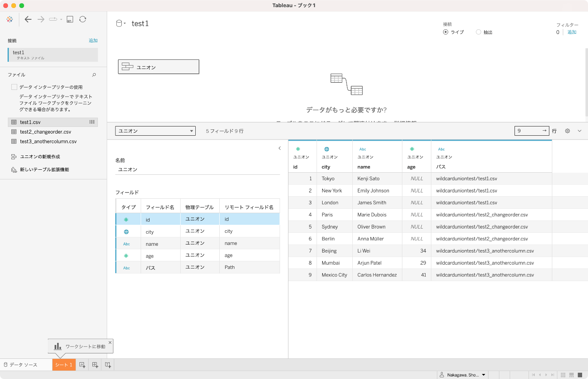
Task: Open the ユニオン table selector dropdown
Action: [155, 131]
